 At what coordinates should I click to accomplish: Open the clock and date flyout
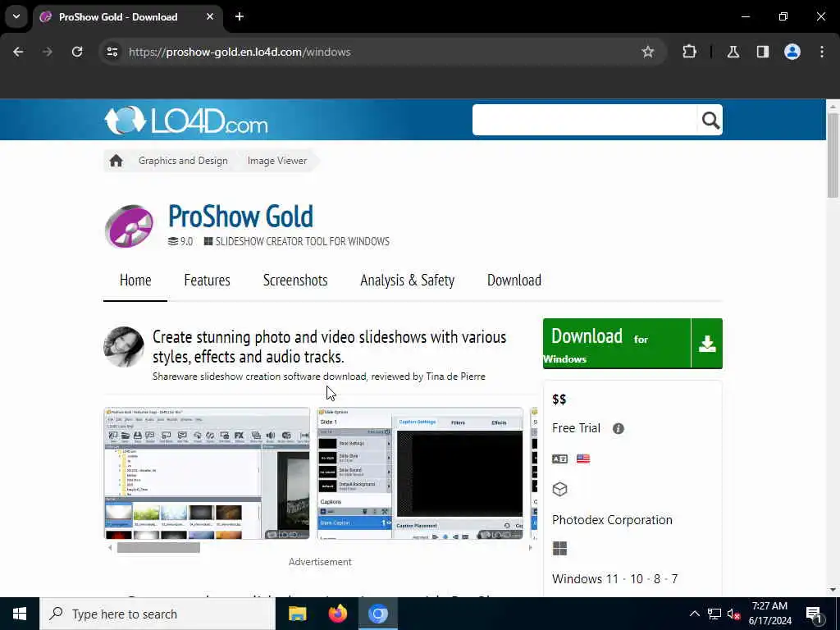pos(769,614)
